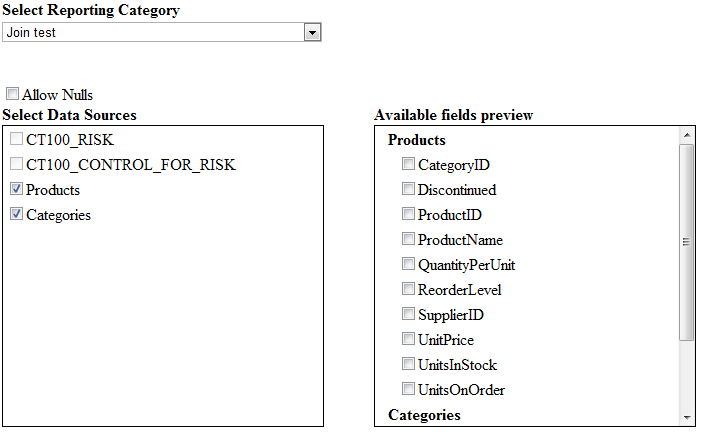
Task: Click the Join test combo box
Action: click(x=162, y=32)
